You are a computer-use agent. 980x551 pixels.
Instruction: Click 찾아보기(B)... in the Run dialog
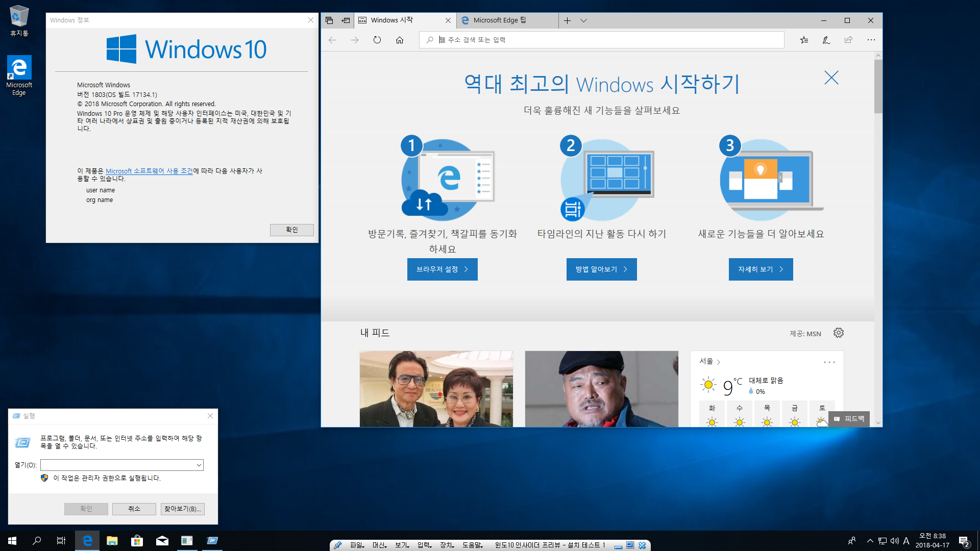183,509
